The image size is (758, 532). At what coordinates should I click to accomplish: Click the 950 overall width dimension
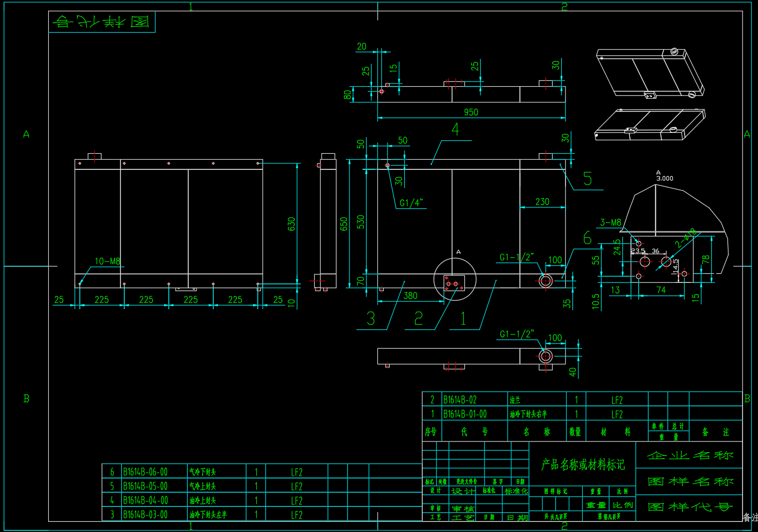coord(471,112)
